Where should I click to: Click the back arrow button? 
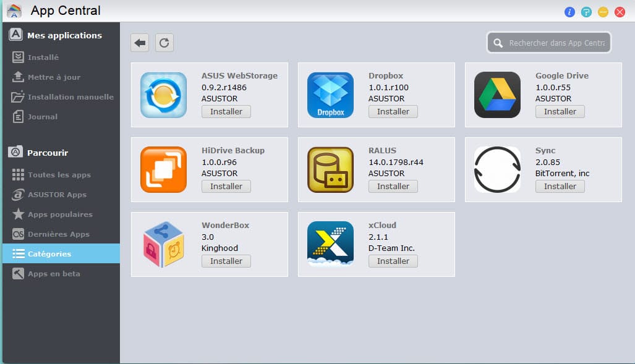(x=140, y=43)
